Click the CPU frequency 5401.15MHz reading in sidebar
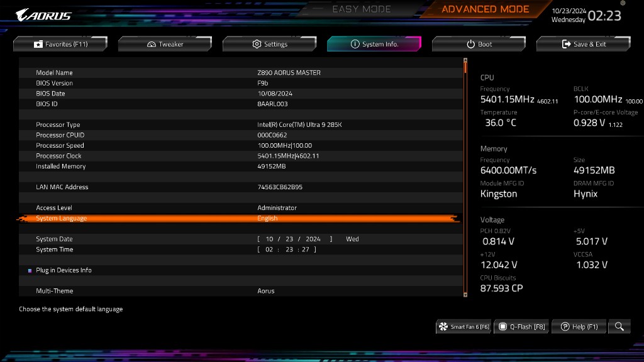 click(507, 99)
